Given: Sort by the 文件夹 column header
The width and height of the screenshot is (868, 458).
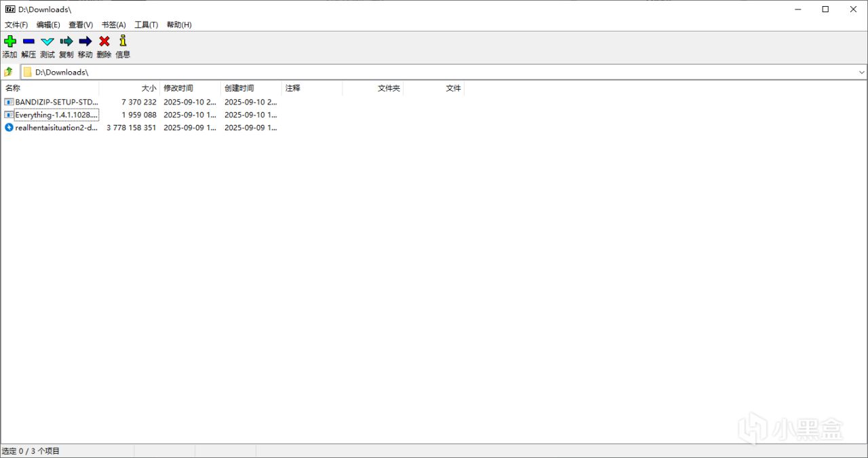Looking at the screenshot, I should pyautogui.click(x=374, y=88).
